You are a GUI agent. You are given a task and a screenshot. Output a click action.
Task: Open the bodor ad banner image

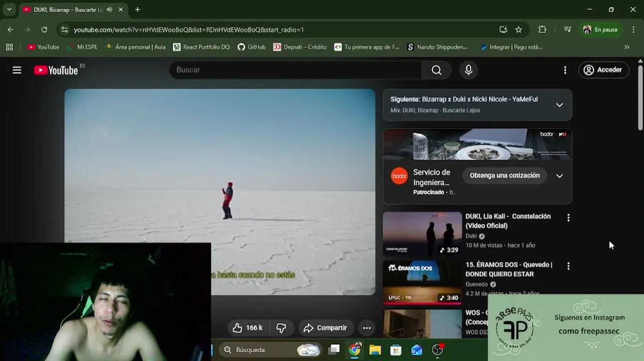coord(477,144)
